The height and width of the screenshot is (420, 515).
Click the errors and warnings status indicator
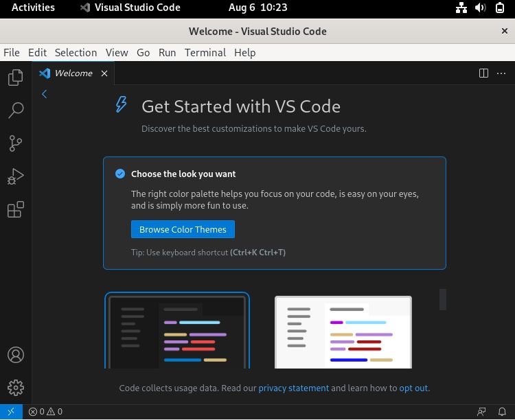[x=45, y=412]
